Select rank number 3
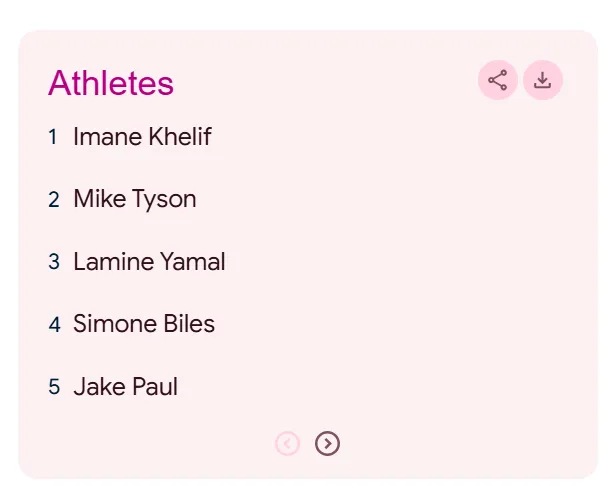This screenshot has height=500, width=611. point(54,262)
